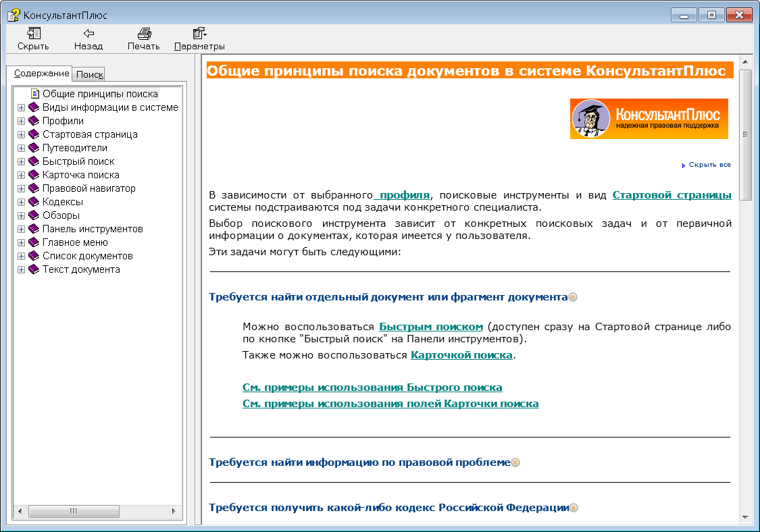Click the book icon beside Главное меню

pos(34,243)
